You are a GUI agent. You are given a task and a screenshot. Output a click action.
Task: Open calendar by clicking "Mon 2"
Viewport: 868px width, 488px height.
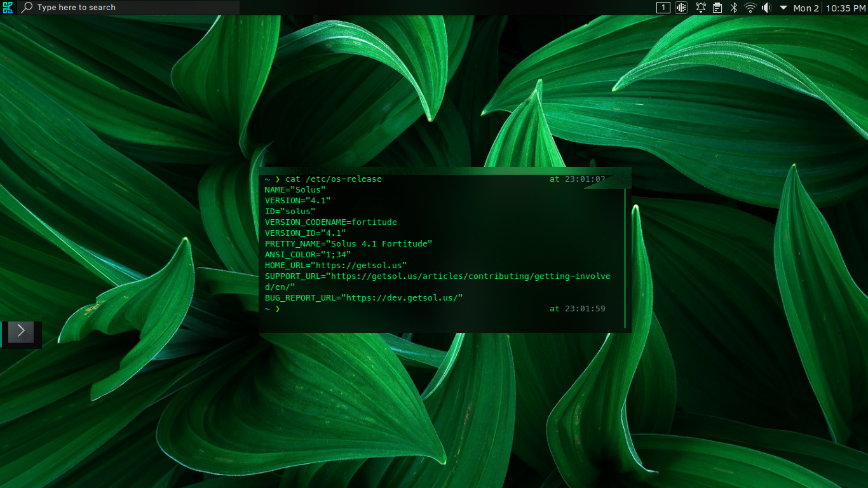tap(806, 8)
